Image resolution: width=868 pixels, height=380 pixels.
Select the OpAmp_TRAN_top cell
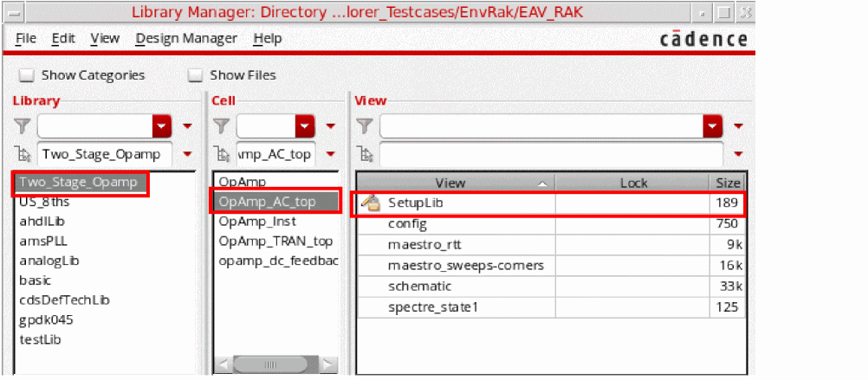[x=275, y=242]
